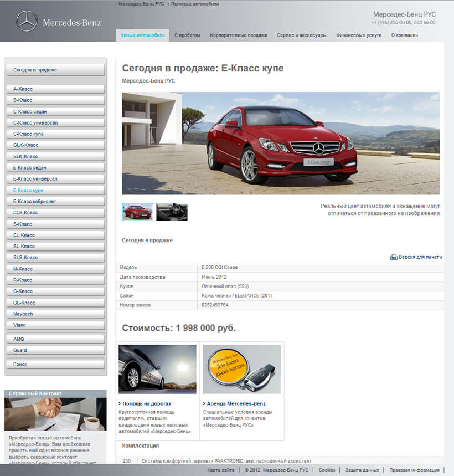Open the Защита данных footer link

click(362, 470)
